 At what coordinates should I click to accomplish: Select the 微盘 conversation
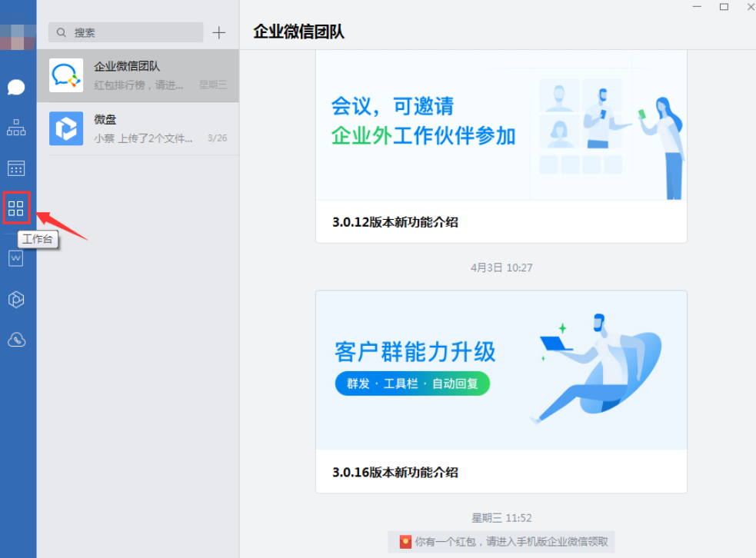pos(138,128)
